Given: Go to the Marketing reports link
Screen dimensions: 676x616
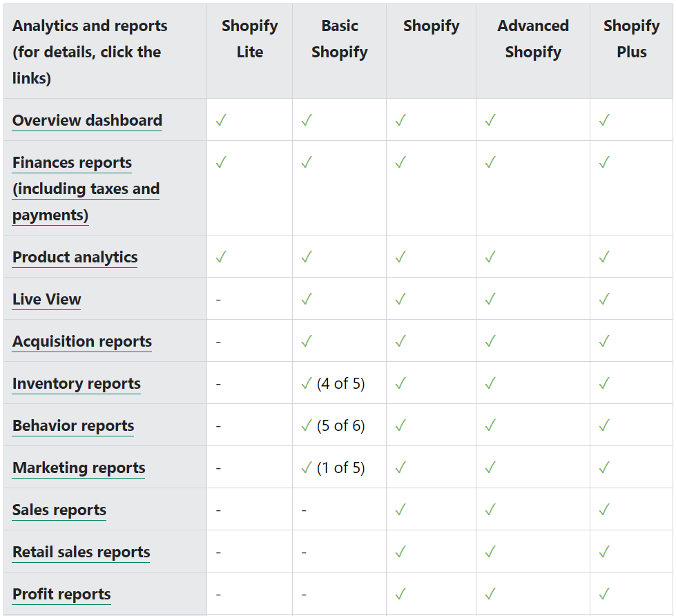Looking at the screenshot, I should (79, 468).
